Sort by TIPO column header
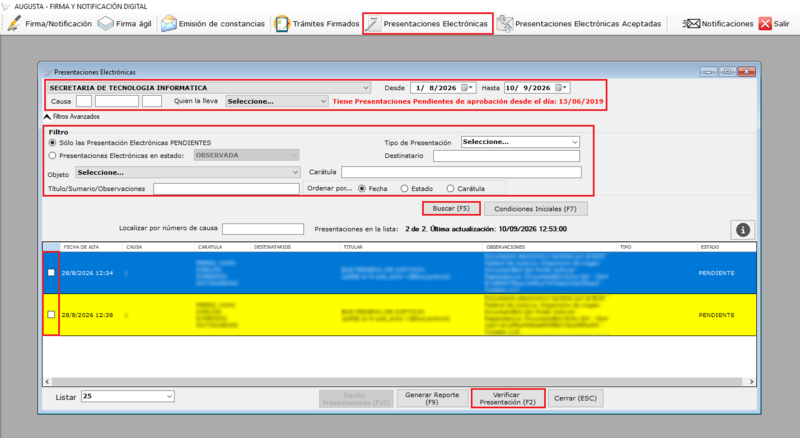 point(657,247)
